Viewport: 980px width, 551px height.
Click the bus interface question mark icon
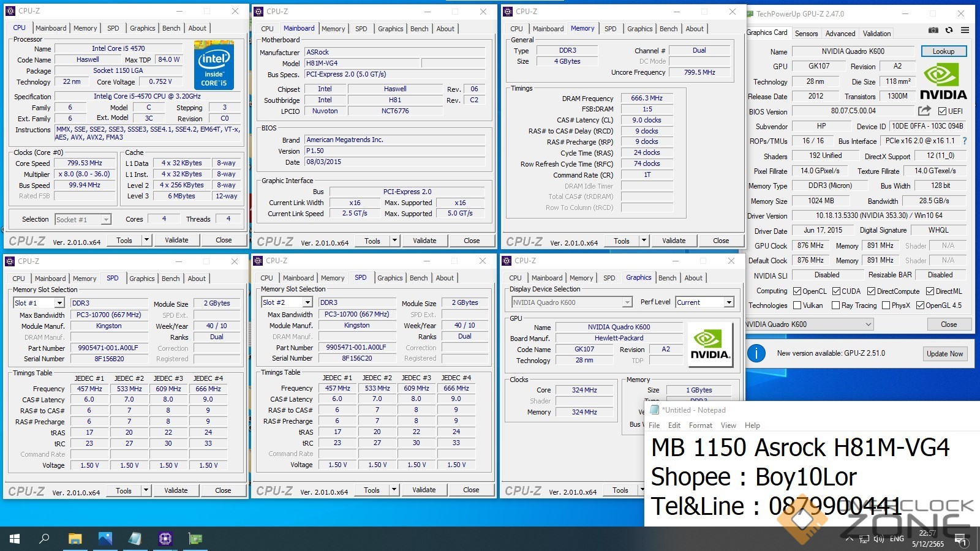point(965,141)
